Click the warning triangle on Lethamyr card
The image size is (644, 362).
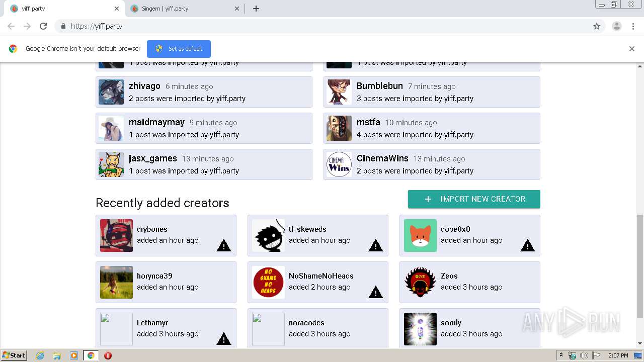tap(224, 339)
